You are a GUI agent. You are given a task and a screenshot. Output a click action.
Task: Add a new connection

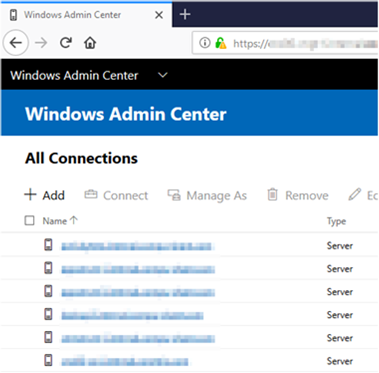coord(44,195)
